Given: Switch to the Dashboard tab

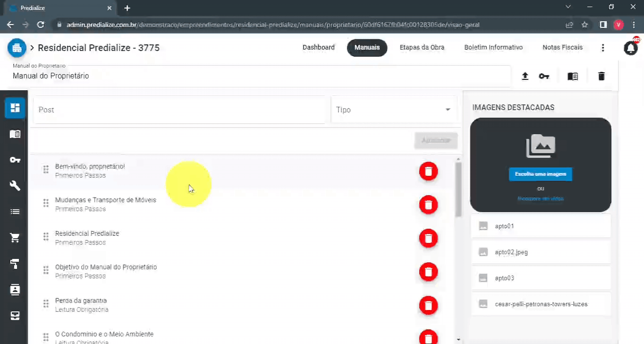Looking at the screenshot, I should click(318, 47).
